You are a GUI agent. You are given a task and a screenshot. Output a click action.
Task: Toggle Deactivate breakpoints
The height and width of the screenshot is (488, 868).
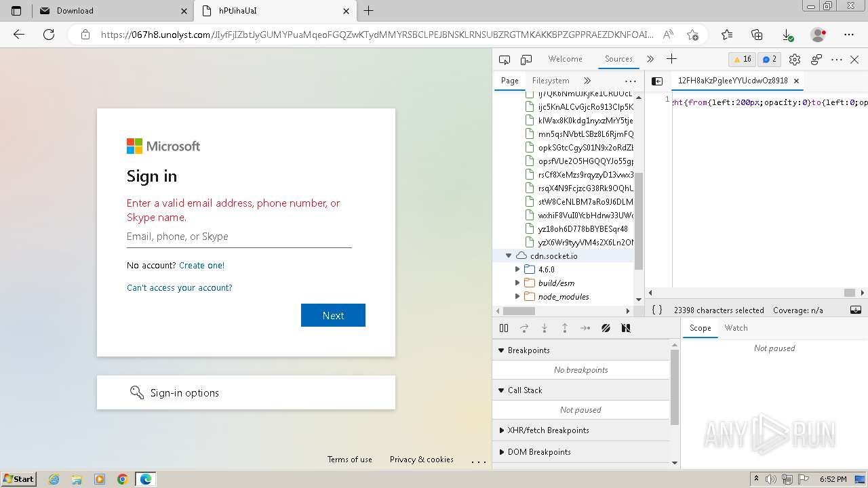click(606, 328)
